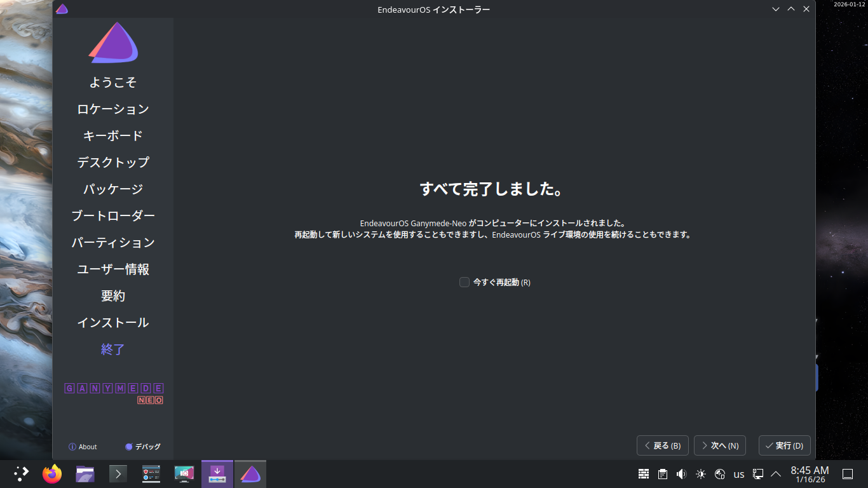Click the 要約 step in the sidebar
868x488 pixels.
(x=113, y=296)
